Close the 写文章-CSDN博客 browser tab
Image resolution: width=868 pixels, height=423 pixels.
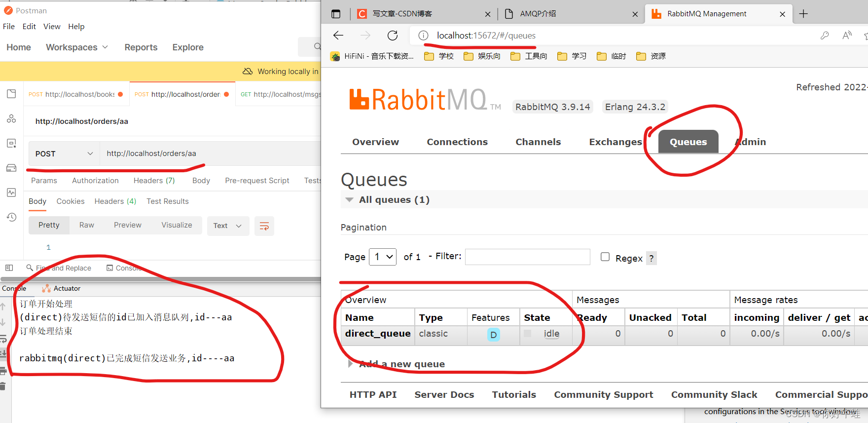pos(488,14)
